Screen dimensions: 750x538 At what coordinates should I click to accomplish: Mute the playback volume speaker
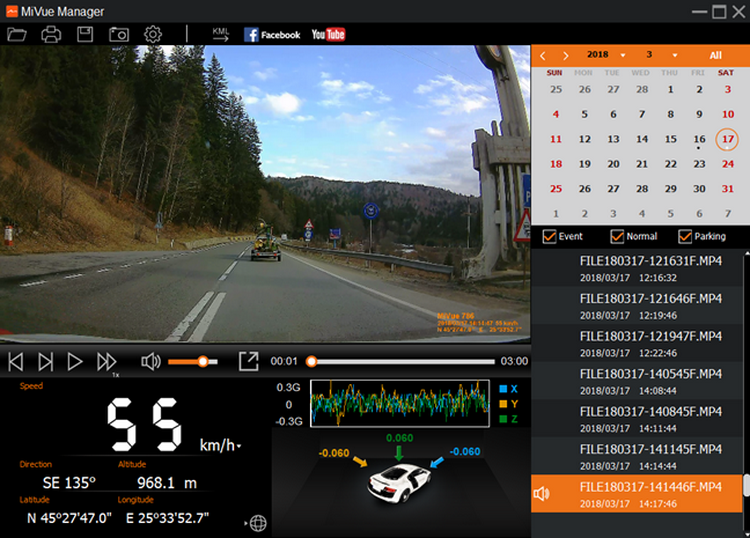click(x=151, y=361)
